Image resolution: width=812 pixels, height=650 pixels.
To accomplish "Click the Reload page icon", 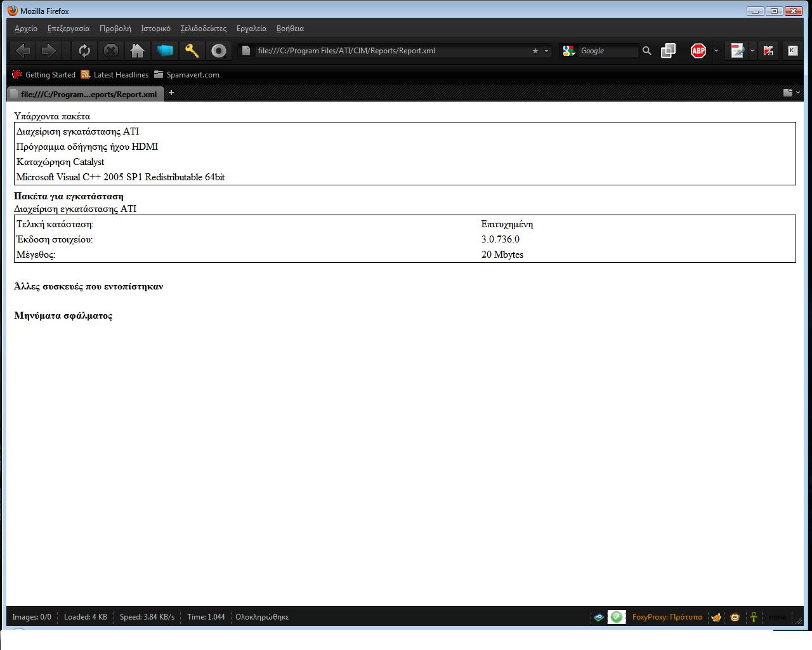I will tap(84, 51).
